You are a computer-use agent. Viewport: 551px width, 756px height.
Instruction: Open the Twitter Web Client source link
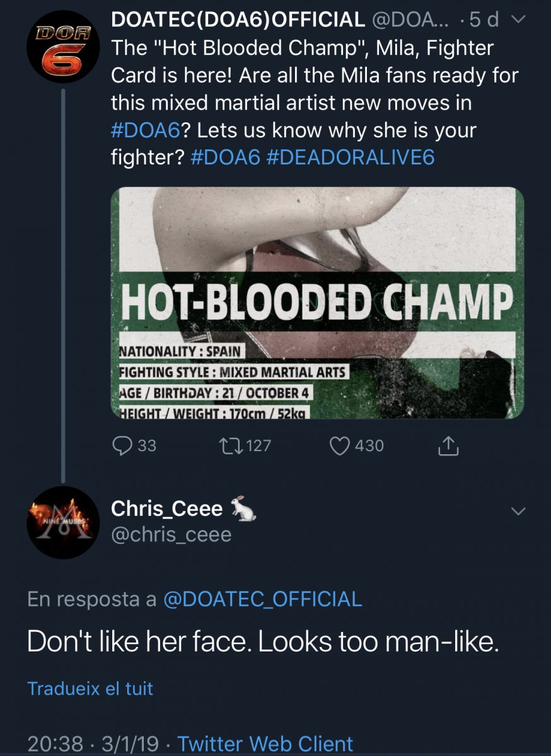click(x=265, y=743)
